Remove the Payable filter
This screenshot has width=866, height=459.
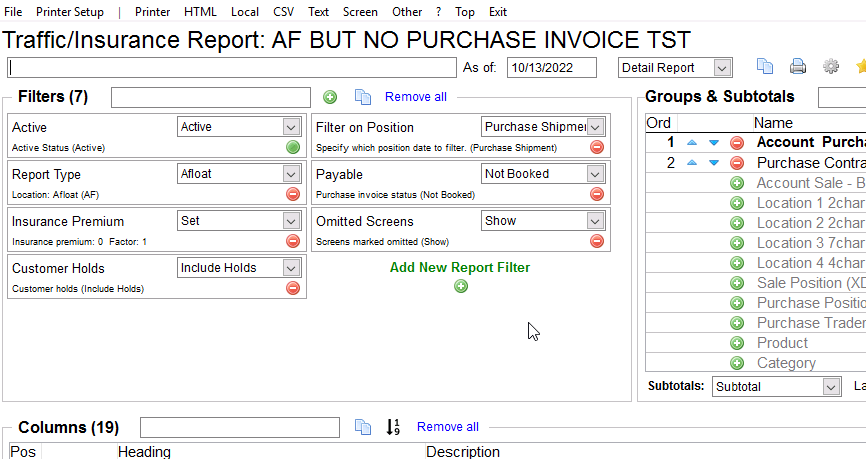point(596,194)
